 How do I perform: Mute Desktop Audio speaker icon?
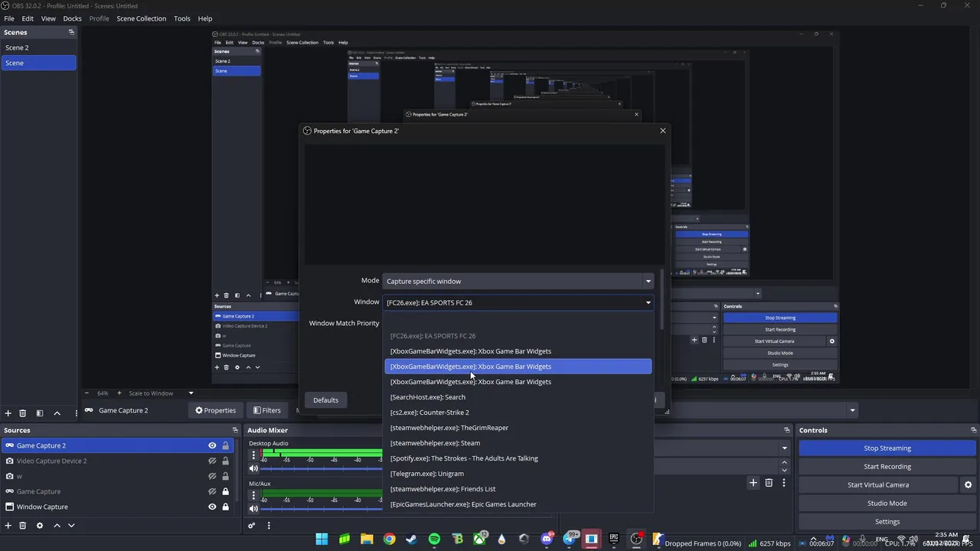pos(253,468)
